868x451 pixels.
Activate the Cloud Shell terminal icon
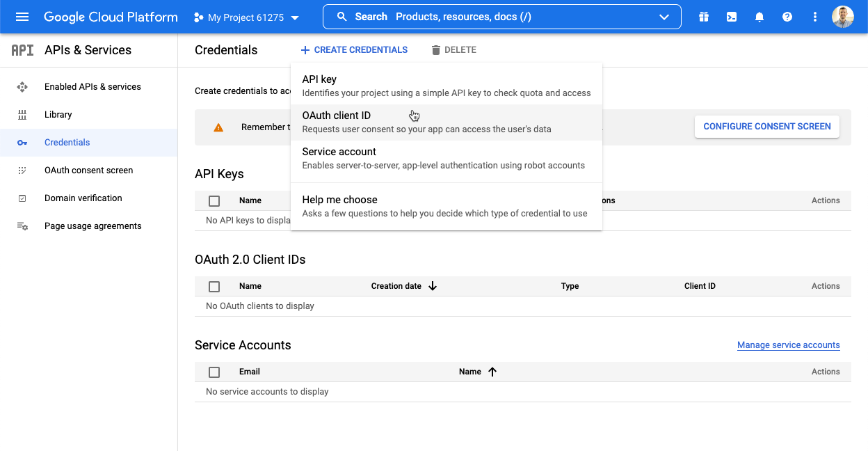pyautogui.click(x=732, y=17)
